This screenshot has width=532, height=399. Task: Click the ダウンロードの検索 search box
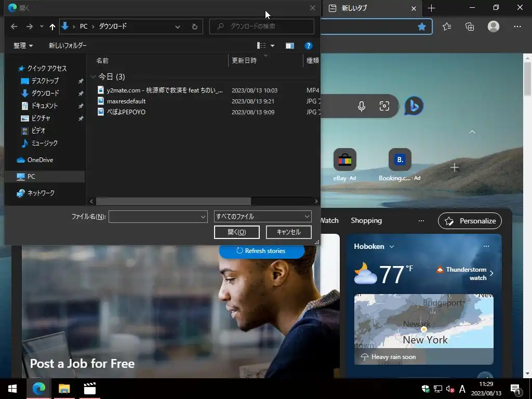point(262,26)
